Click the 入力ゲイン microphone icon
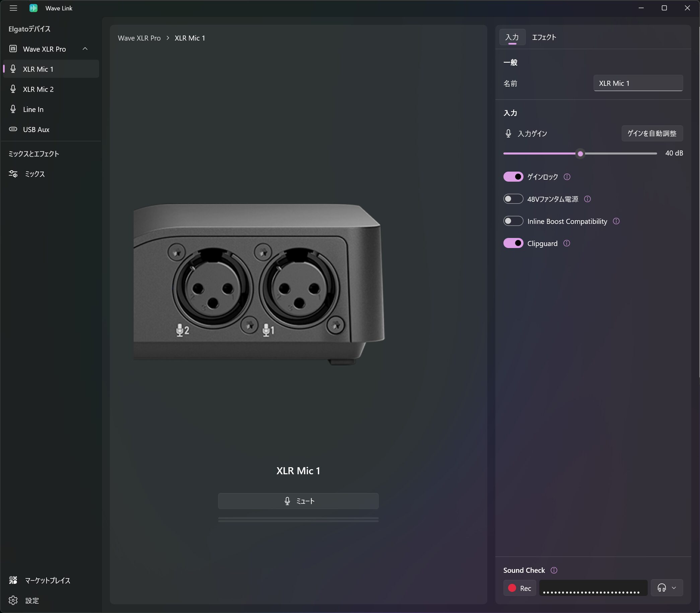 [x=508, y=133]
